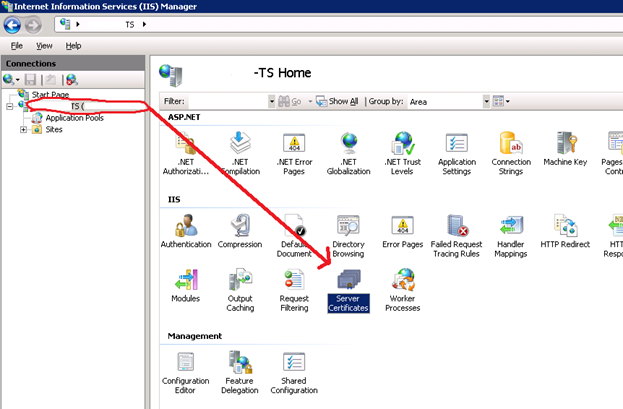This screenshot has height=409, width=623.
Task: Expand the Sites tree node
Action: (23, 129)
